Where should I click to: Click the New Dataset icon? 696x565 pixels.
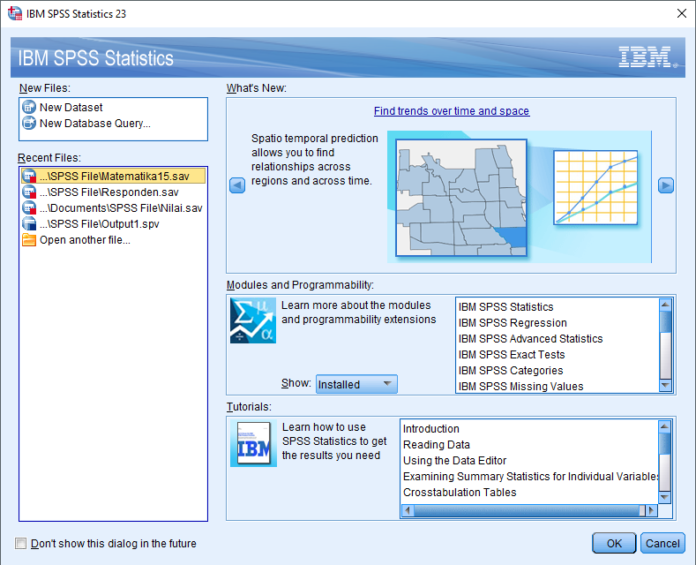28,107
